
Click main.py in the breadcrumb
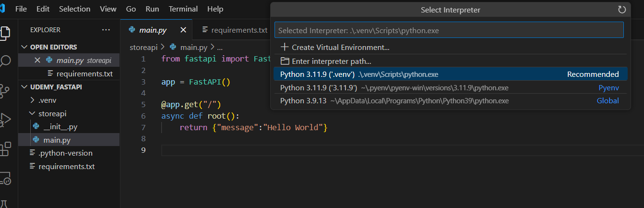point(193,47)
